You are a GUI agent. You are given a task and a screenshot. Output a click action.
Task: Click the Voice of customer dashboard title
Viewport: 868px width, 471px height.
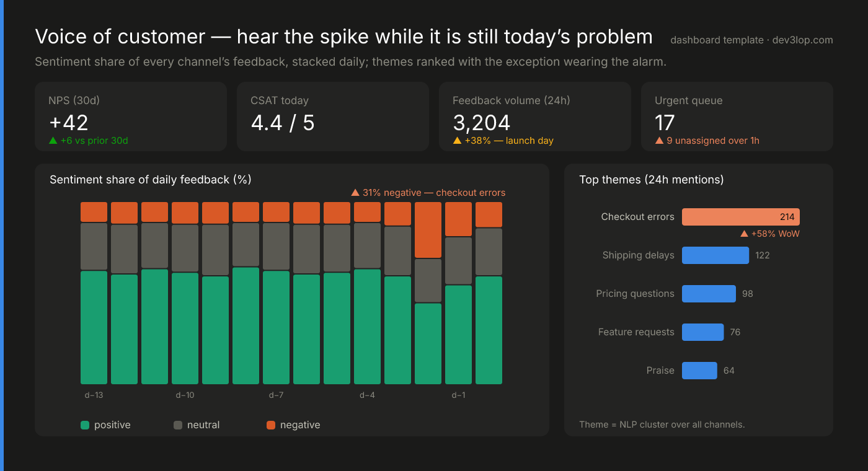click(x=344, y=37)
